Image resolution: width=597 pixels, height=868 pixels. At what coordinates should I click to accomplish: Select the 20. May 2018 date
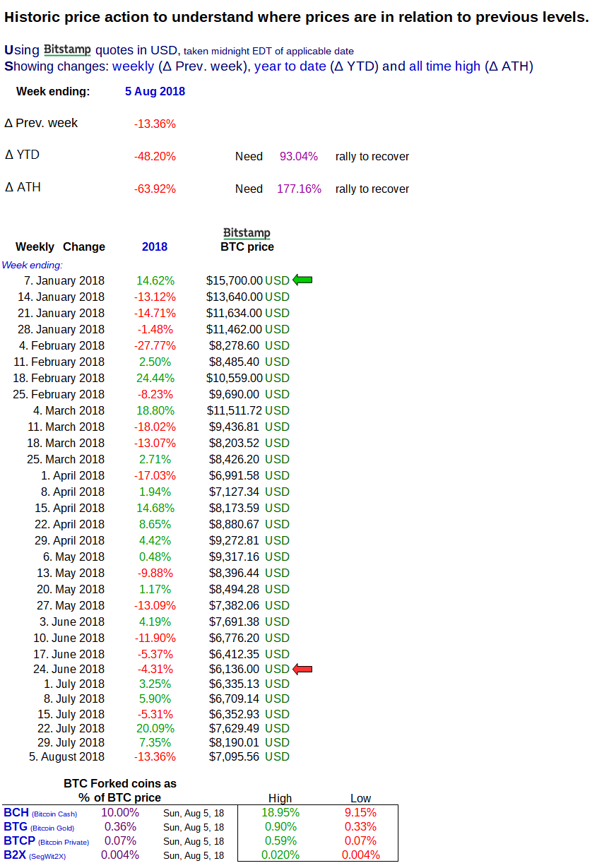click(70, 589)
